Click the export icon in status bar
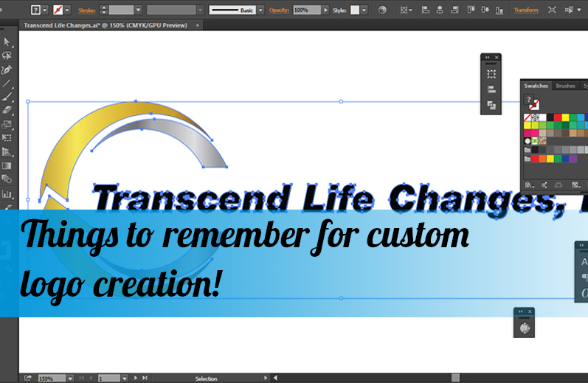 pos(27,378)
